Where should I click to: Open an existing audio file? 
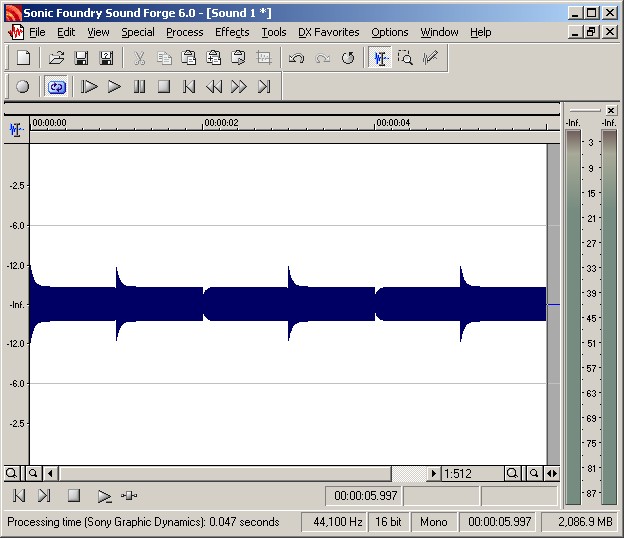click(x=57, y=58)
